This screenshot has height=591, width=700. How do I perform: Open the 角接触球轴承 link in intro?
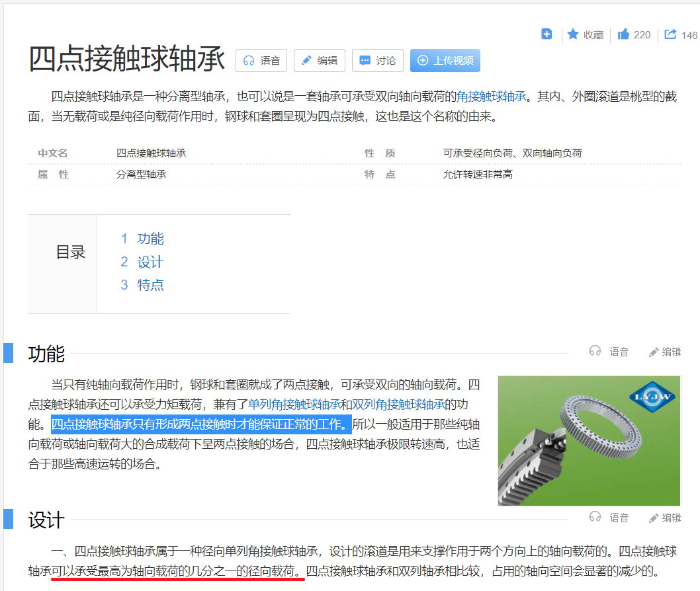491,97
